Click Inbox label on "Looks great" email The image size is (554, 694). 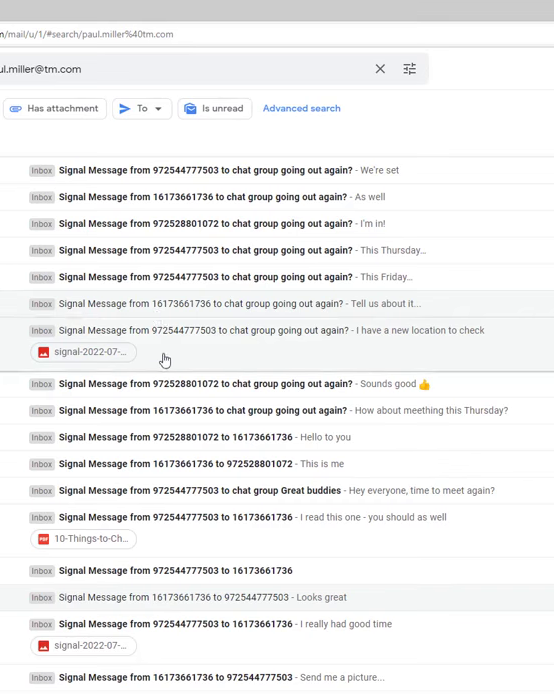point(42,598)
